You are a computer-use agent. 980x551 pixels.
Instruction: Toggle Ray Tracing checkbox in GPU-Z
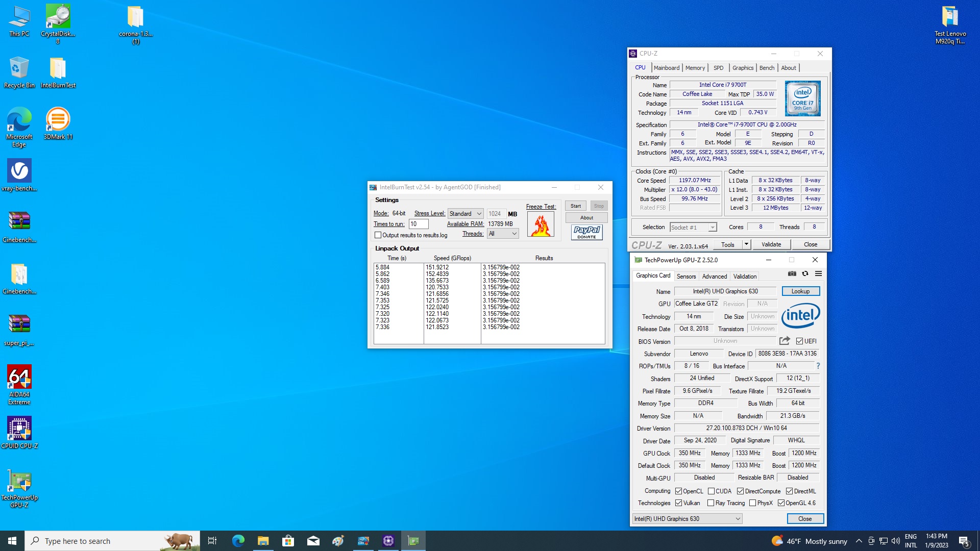tap(710, 503)
